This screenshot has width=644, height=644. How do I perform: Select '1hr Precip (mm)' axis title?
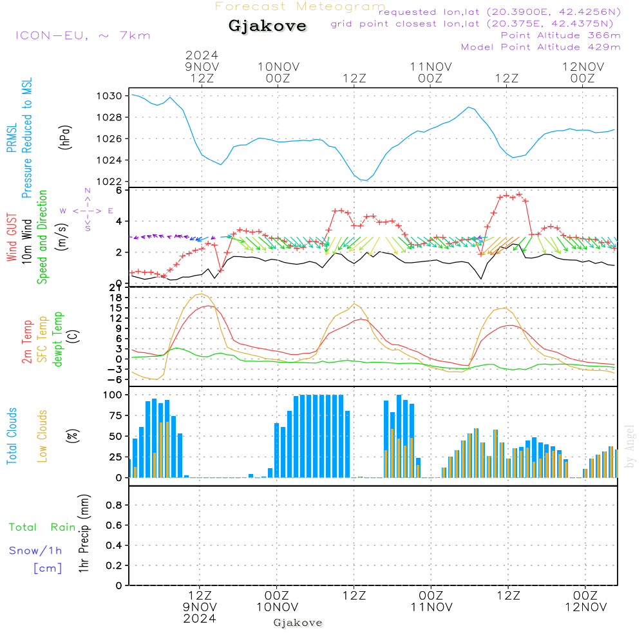84,533
